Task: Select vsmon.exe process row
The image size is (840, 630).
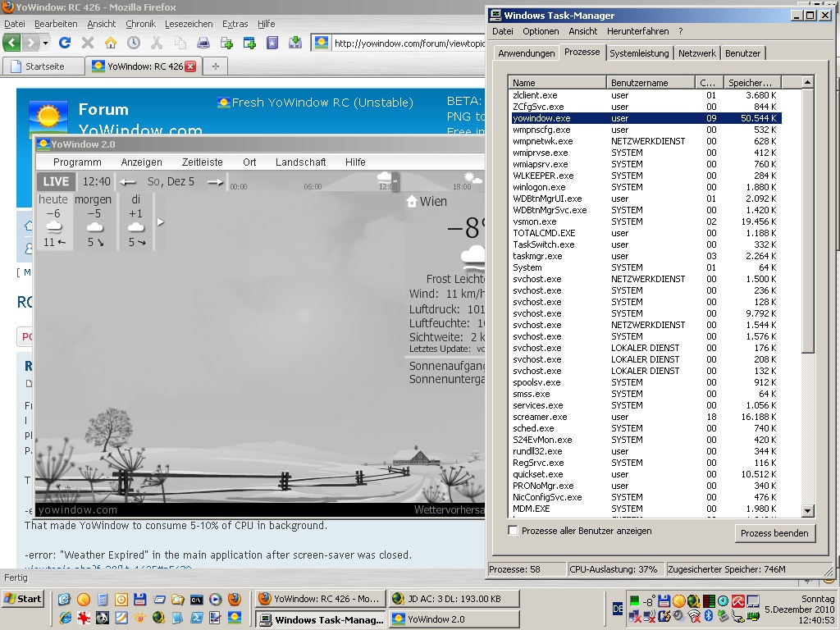Action: pyautogui.click(x=646, y=221)
